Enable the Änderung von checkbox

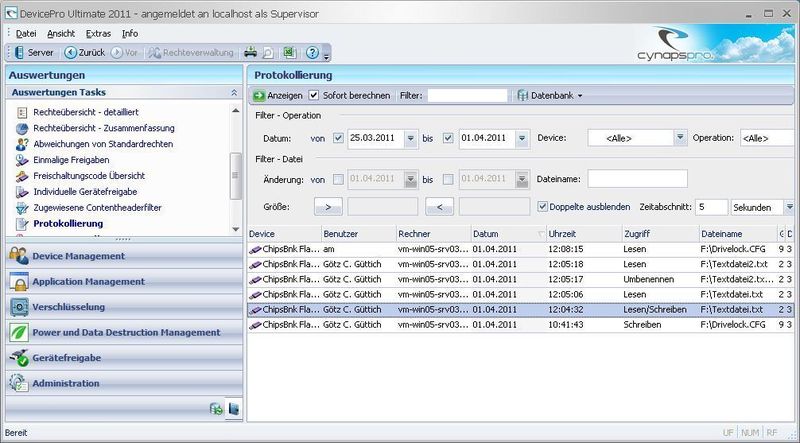pos(338,179)
